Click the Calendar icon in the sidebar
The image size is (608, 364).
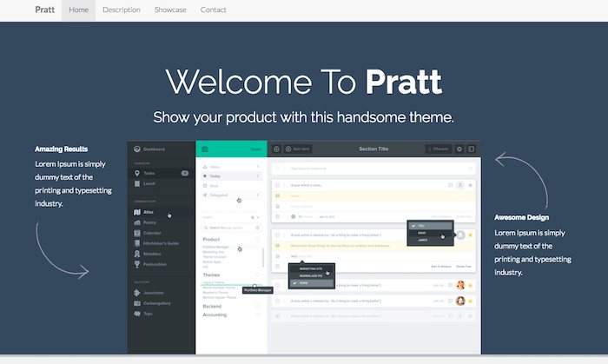pos(136,233)
